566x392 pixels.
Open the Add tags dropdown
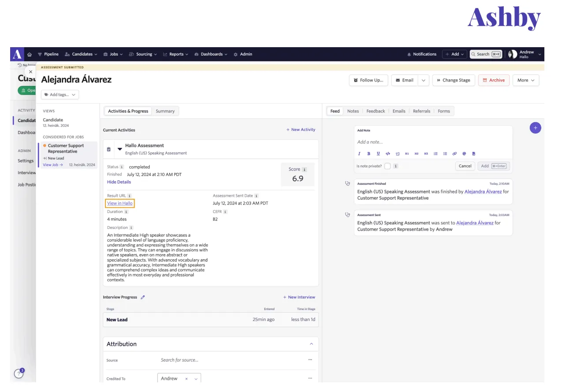(x=60, y=94)
